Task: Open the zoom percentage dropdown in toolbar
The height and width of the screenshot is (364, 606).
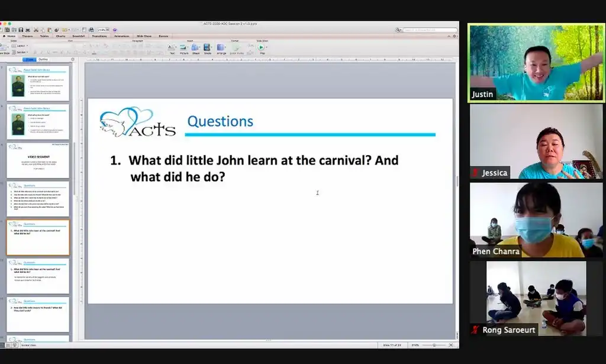Action: [x=108, y=30]
